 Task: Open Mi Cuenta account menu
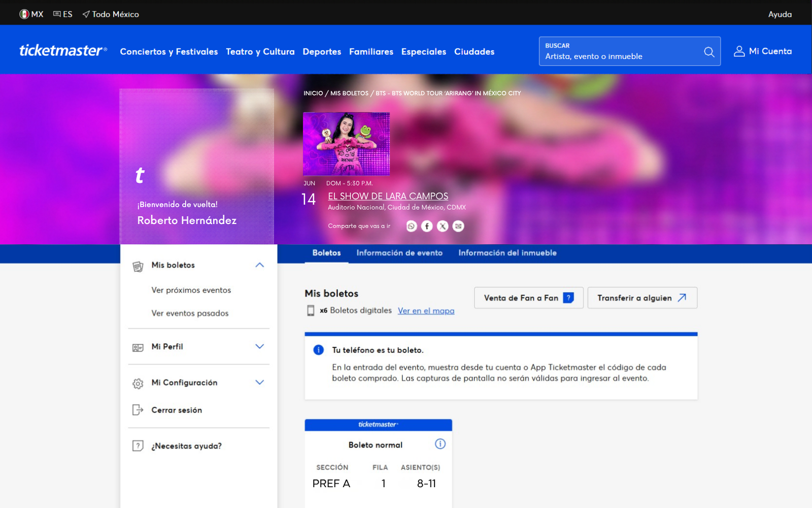coord(763,51)
